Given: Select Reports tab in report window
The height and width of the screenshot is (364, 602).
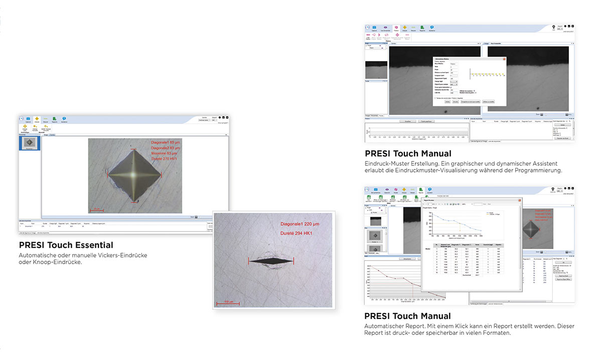Looking at the screenshot, I should [421, 189].
